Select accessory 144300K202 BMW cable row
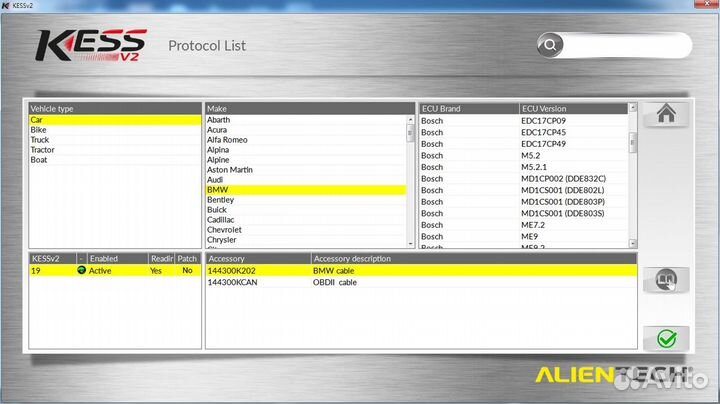This screenshot has height=404, width=720. click(421, 271)
